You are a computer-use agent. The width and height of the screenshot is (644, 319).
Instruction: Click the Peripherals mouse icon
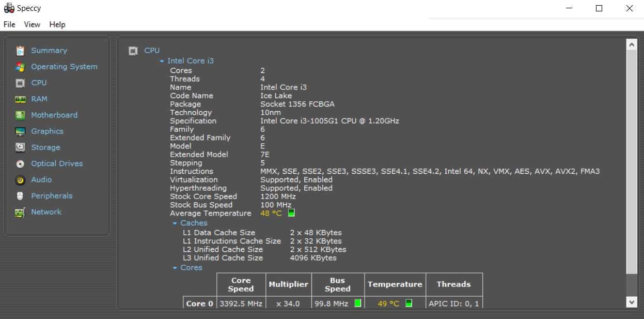click(20, 196)
